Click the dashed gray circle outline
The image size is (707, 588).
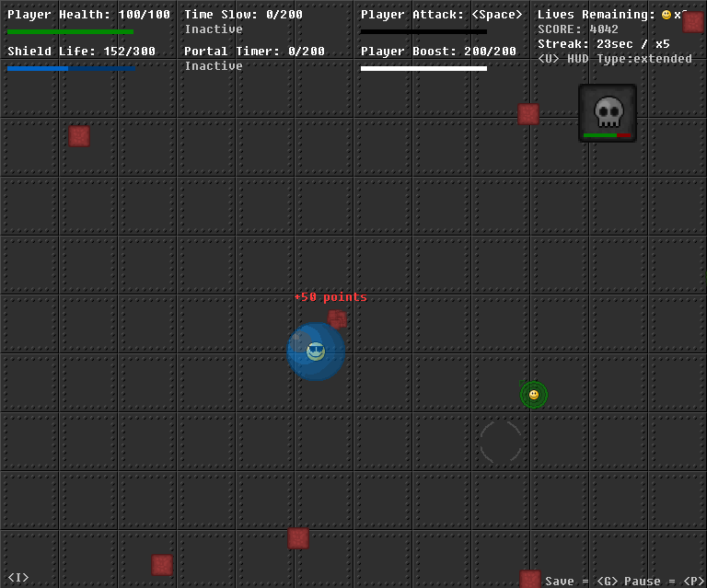tap(501, 442)
